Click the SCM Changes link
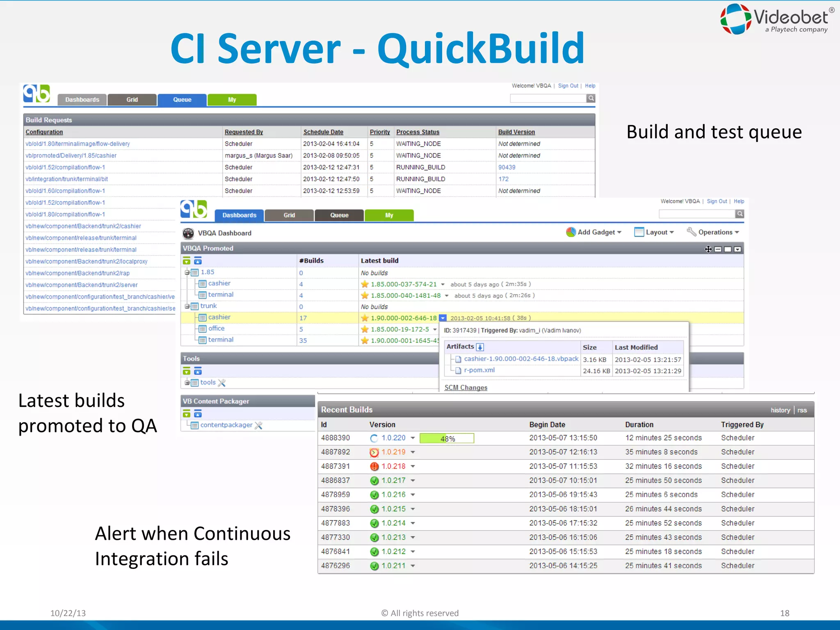This screenshot has width=840, height=630. tap(466, 388)
